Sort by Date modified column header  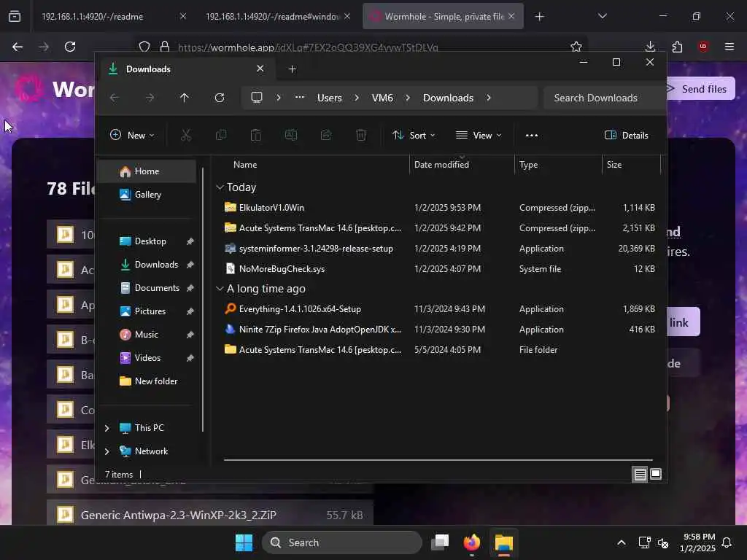coord(461,165)
